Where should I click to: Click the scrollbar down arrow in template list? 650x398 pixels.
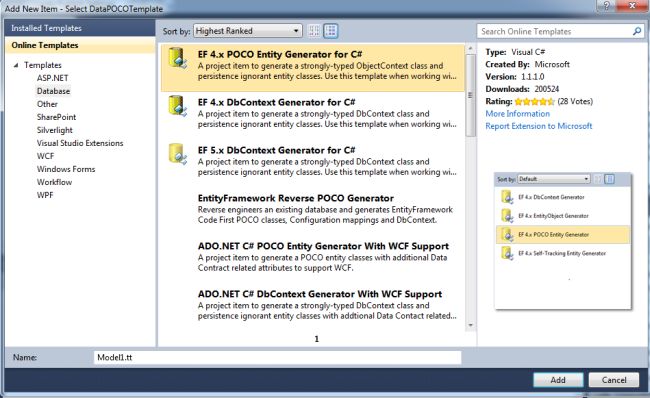[x=470, y=325]
